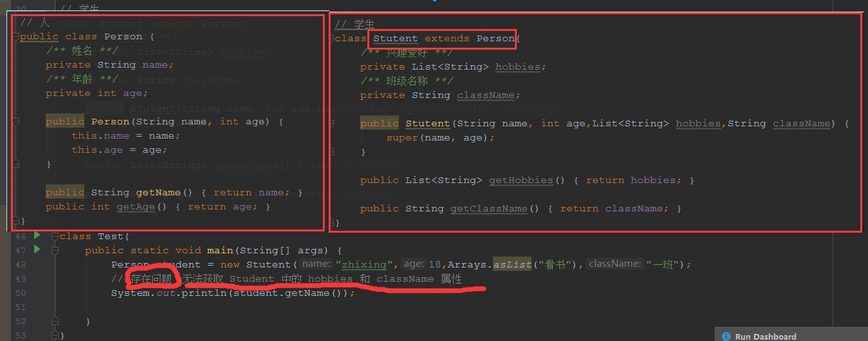
Task: Click 'this.age = age;' assignment
Action: click(120, 150)
